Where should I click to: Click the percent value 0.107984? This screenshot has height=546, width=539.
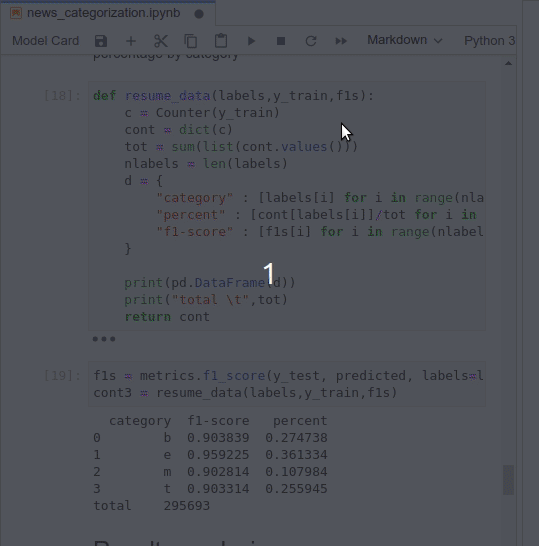point(296,472)
